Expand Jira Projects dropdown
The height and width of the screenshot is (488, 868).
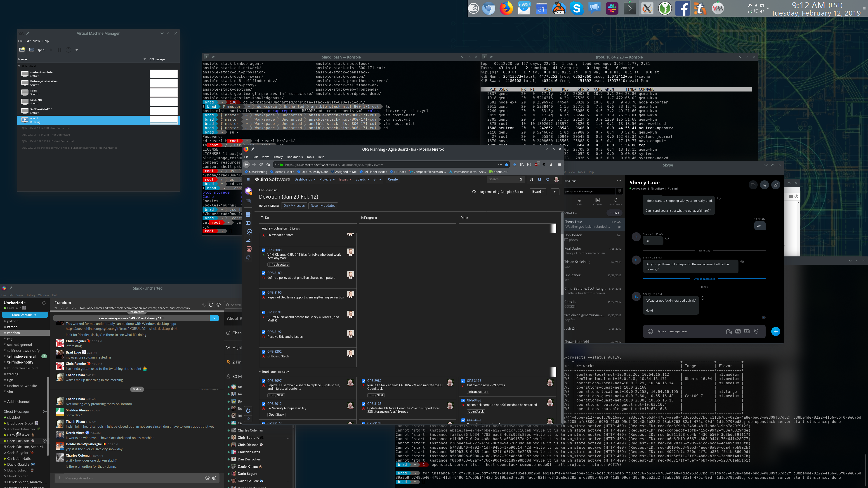click(x=327, y=180)
